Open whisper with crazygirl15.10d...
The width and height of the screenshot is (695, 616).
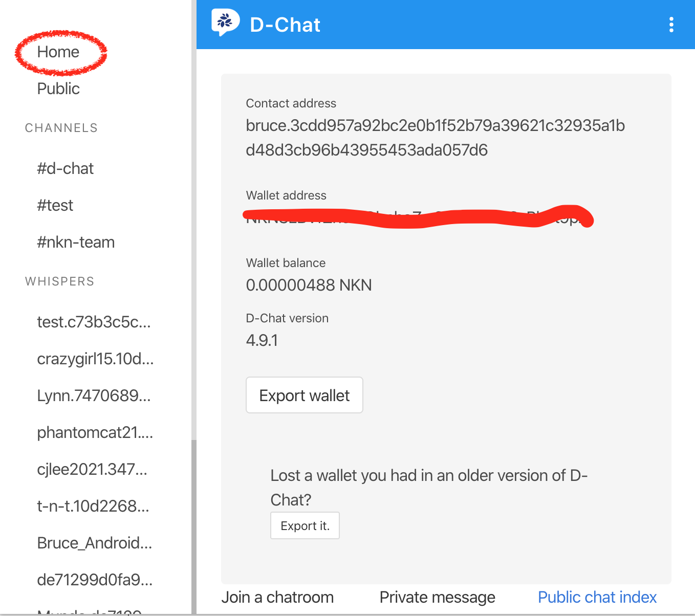point(95,359)
